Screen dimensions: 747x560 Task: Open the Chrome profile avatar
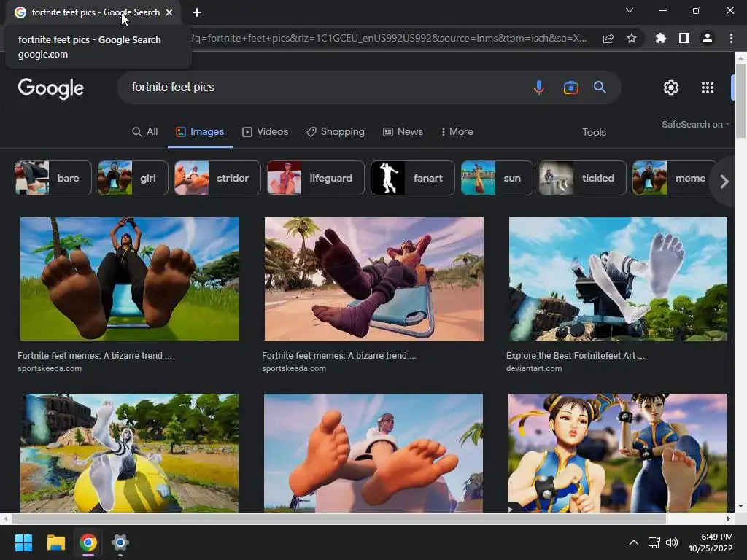[x=708, y=38]
